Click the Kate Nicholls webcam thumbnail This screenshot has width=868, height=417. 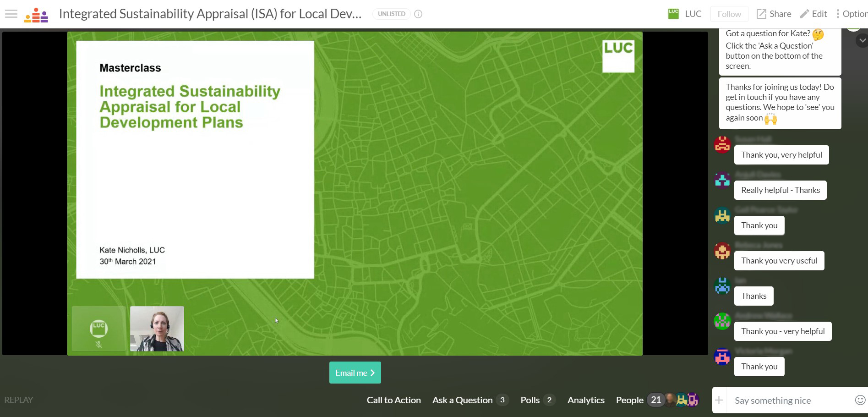pyautogui.click(x=157, y=329)
